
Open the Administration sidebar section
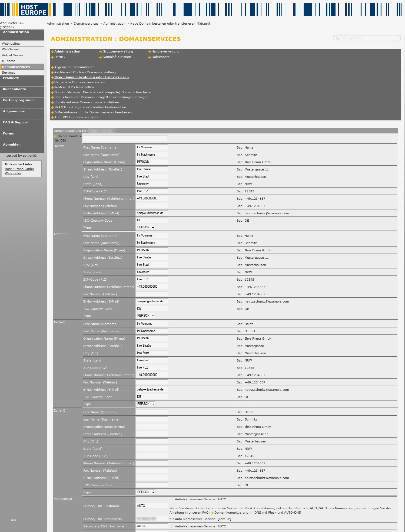22,35
